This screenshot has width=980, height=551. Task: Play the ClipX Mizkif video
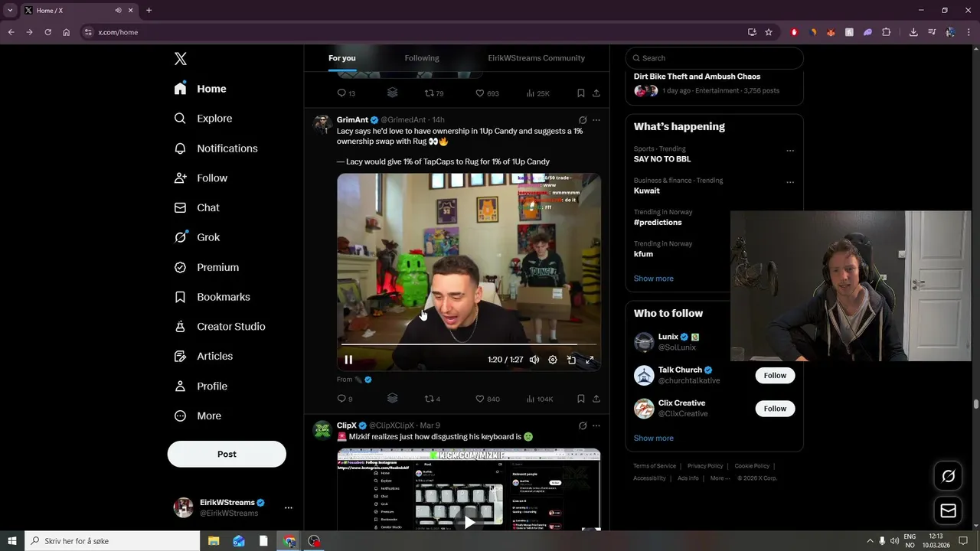[469, 523]
